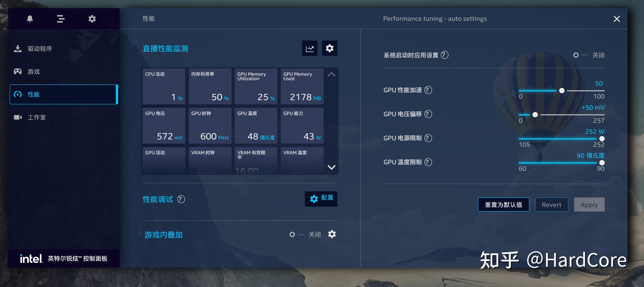
Task: Select the GPU 能力 tile
Action: (x=302, y=125)
